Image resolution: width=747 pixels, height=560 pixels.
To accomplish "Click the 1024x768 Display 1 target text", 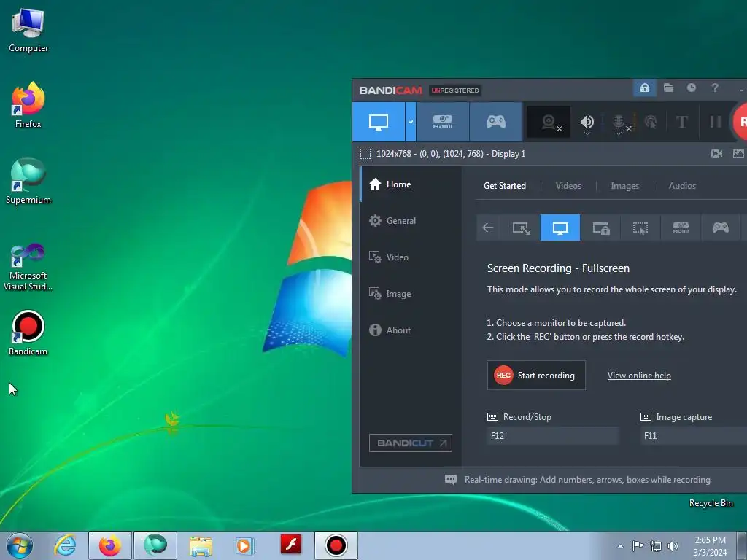I will click(451, 154).
